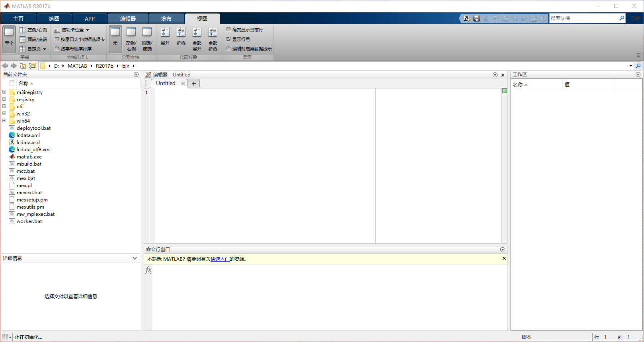Viewport: 644px width, 342px height.
Task: Collapse the 详细信息 panel chevron
Action: coord(135,258)
